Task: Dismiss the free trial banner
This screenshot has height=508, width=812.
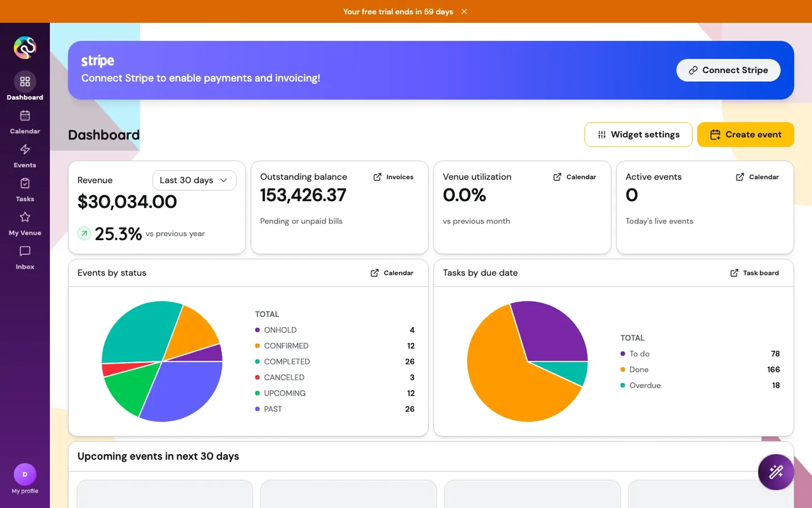Action: (x=464, y=12)
